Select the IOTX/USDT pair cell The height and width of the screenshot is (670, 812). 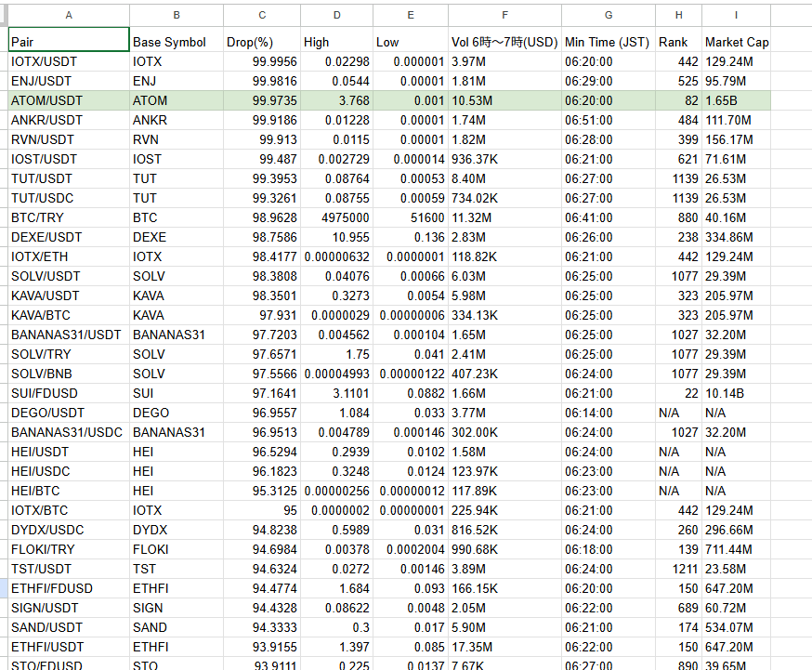pos(69,61)
